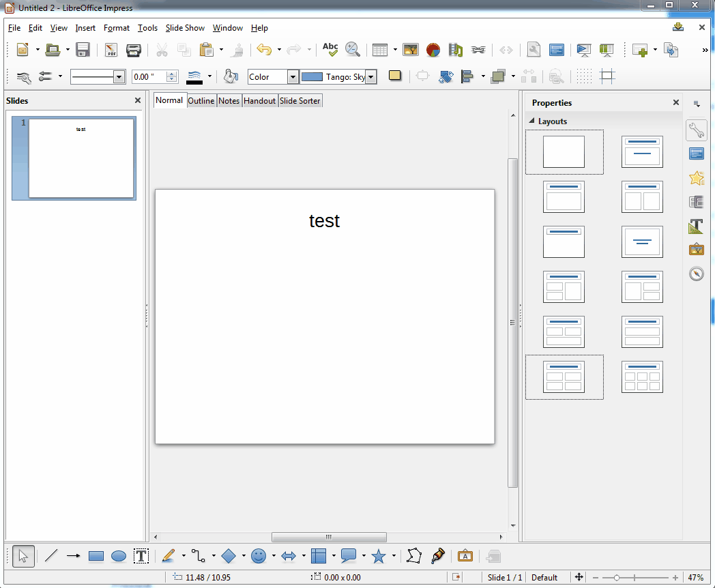This screenshot has width=715, height=588.
Task: Select slide 1 thumbnail
Action: click(81, 158)
